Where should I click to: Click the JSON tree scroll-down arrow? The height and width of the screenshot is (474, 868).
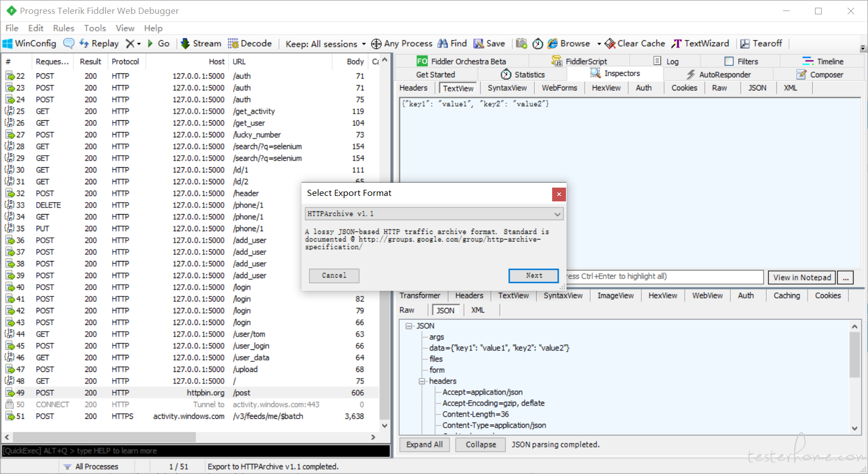tap(855, 428)
